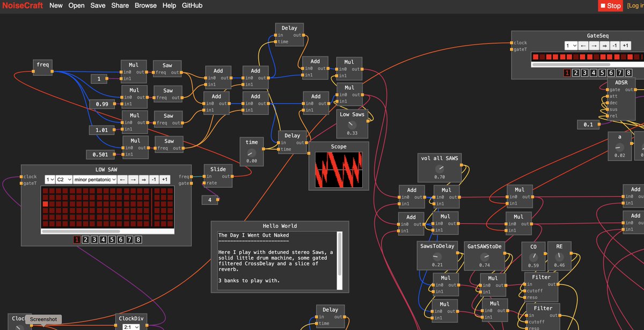
Task: Click the LOW SAW +1 transpose button
Action: [165, 179]
